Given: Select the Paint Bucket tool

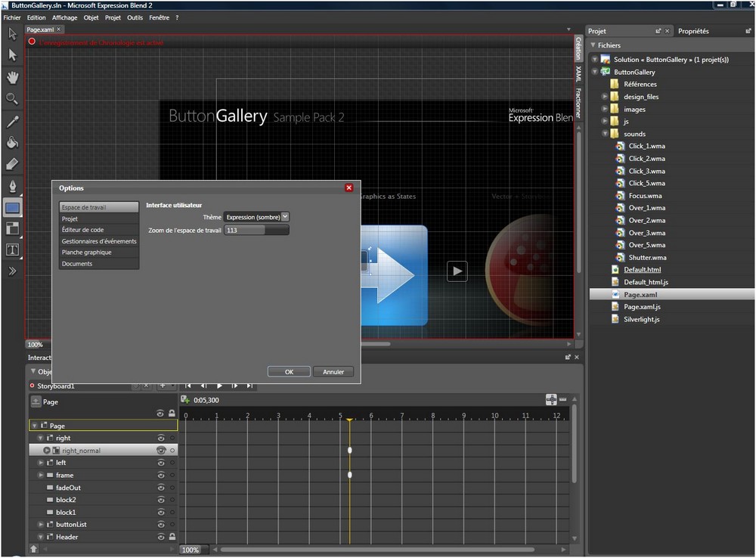Looking at the screenshot, I should [12, 143].
